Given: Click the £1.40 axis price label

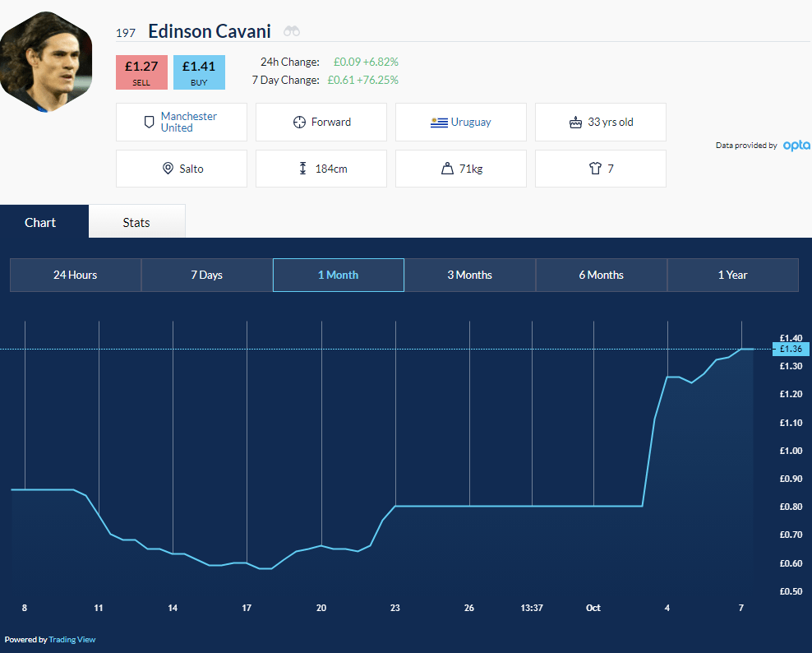Looking at the screenshot, I should tap(791, 338).
